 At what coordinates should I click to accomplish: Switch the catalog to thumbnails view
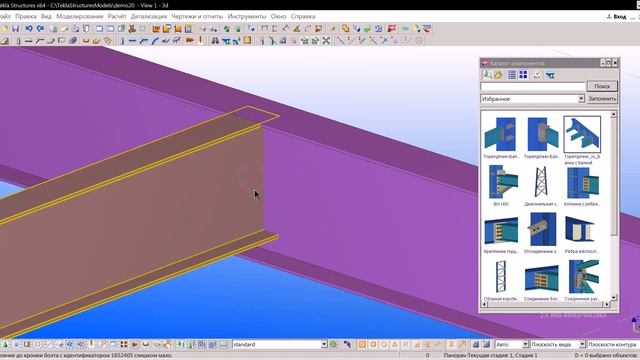[523, 75]
